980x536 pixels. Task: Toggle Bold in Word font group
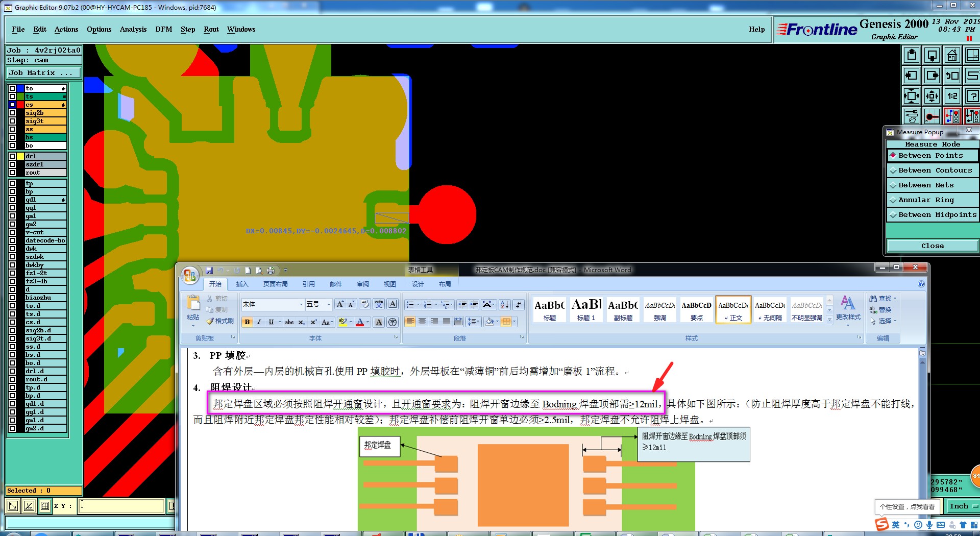coord(248,322)
